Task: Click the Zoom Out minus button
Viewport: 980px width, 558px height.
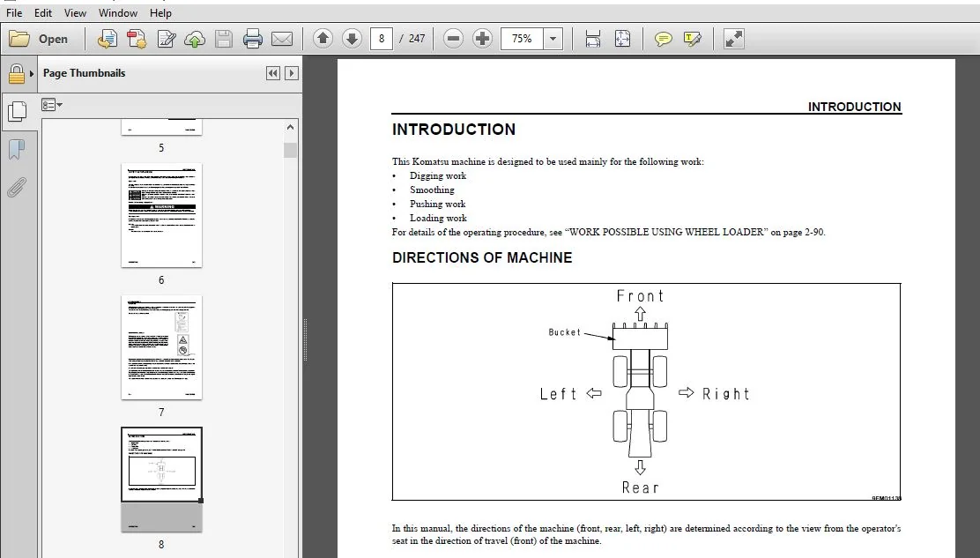Action: coord(453,39)
